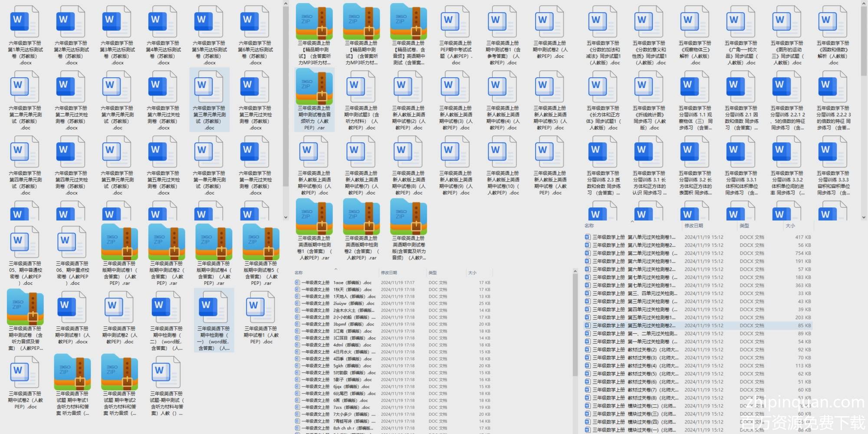
Task: Sort 一年级语文 list by 修改日期 column
Action: pos(389,273)
